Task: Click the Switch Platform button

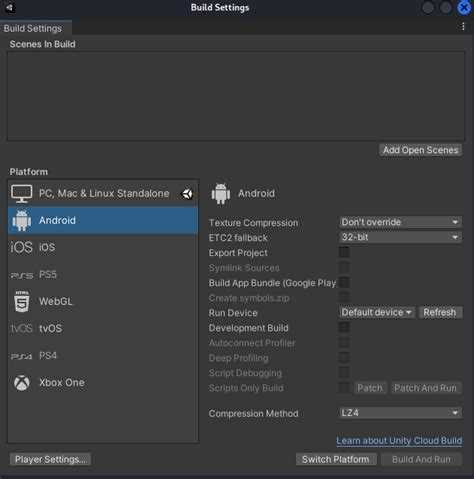Action: tap(336, 459)
